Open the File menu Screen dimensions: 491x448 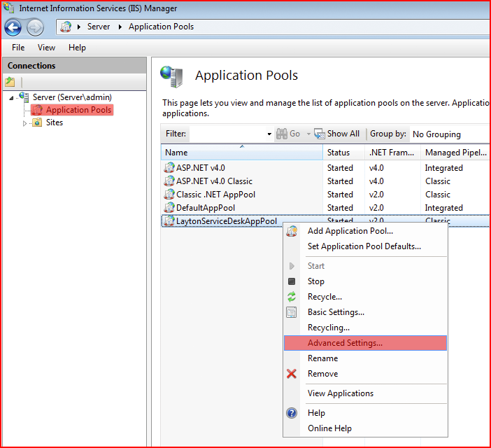[x=18, y=48]
